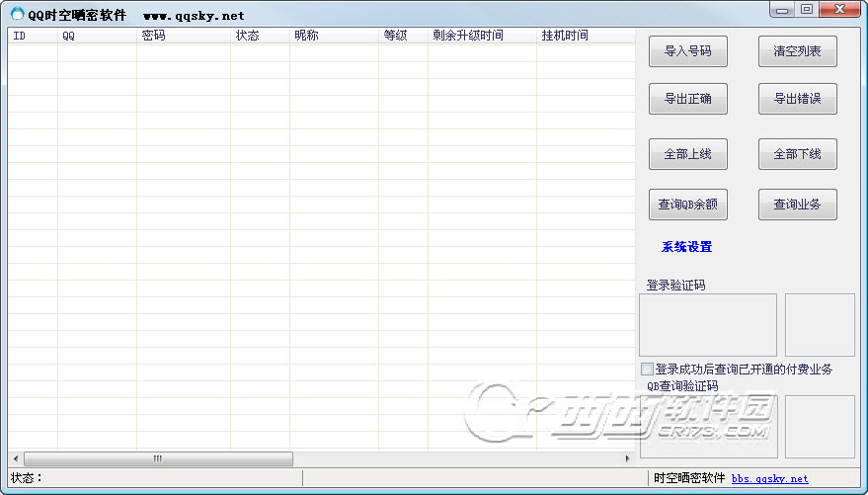Sort by the ID column header

pyautogui.click(x=33, y=36)
